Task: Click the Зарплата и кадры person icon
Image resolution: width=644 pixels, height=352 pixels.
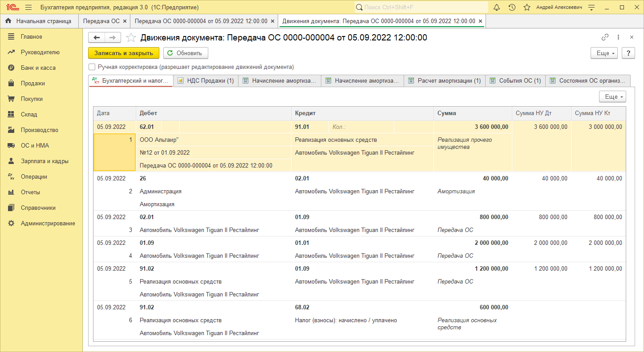Action: (12, 161)
